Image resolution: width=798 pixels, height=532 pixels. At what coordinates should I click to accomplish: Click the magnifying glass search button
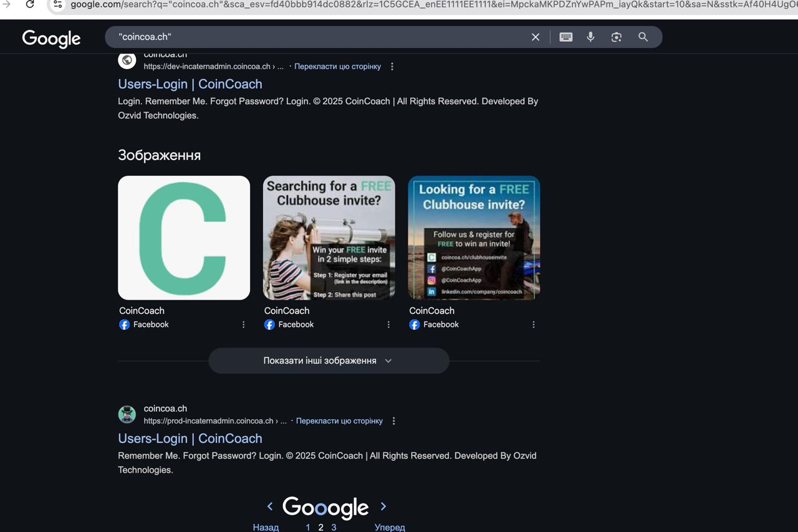pyautogui.click(x=643, y=37)
